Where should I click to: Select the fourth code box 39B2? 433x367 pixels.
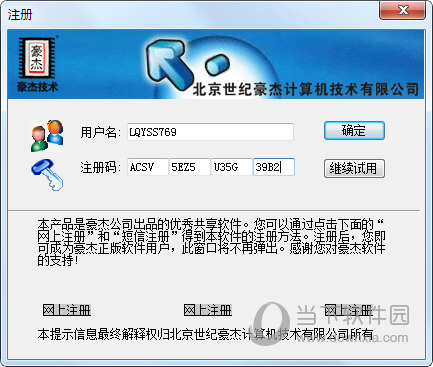click(274, 167)
